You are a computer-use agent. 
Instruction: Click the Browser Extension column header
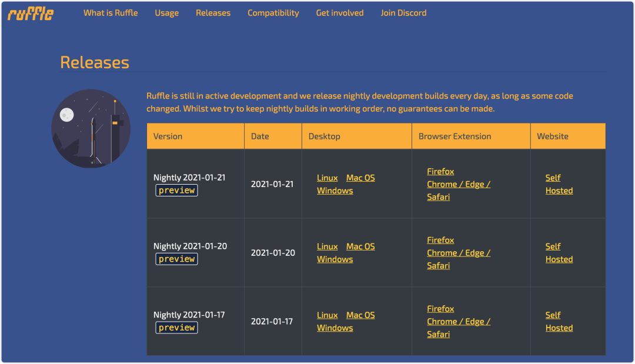[471, 136]
